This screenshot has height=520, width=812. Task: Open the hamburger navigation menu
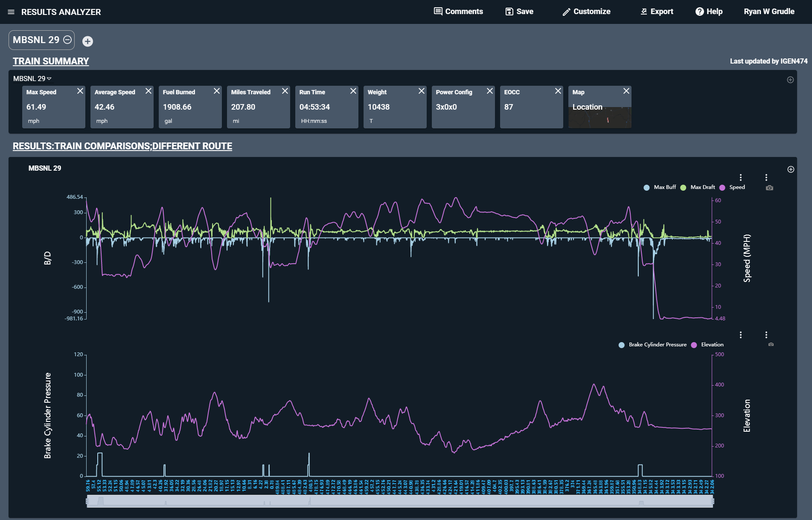(x=11, y=12)
